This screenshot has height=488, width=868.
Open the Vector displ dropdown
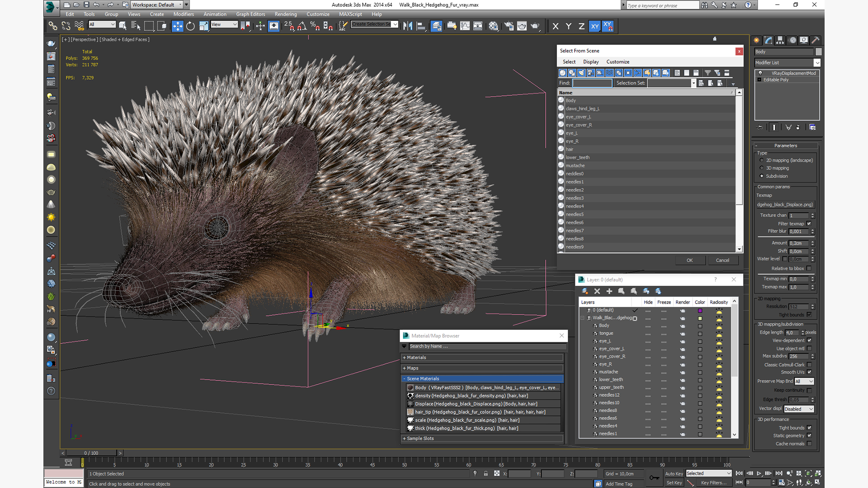(x=799, y=409)
